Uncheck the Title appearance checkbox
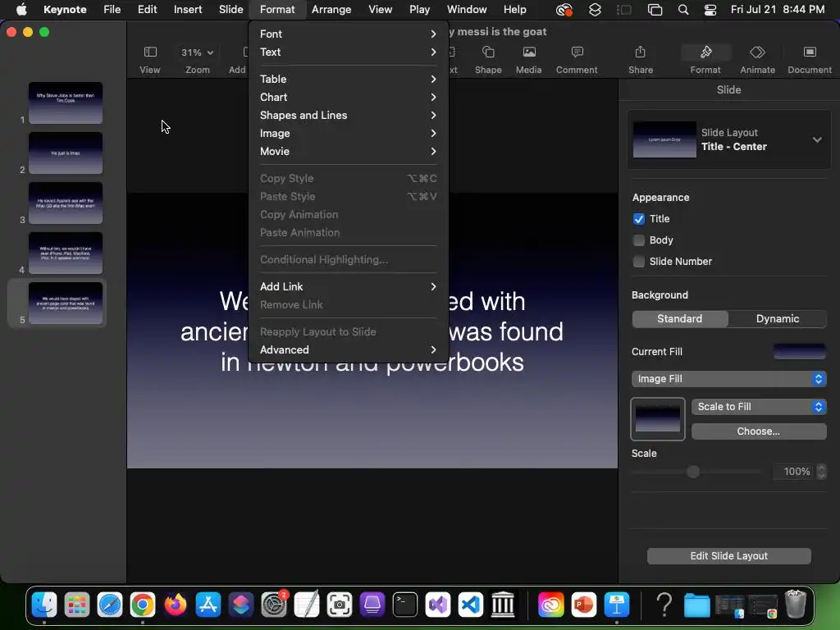This screenshot has width=840, height=630. click(638, 218)
